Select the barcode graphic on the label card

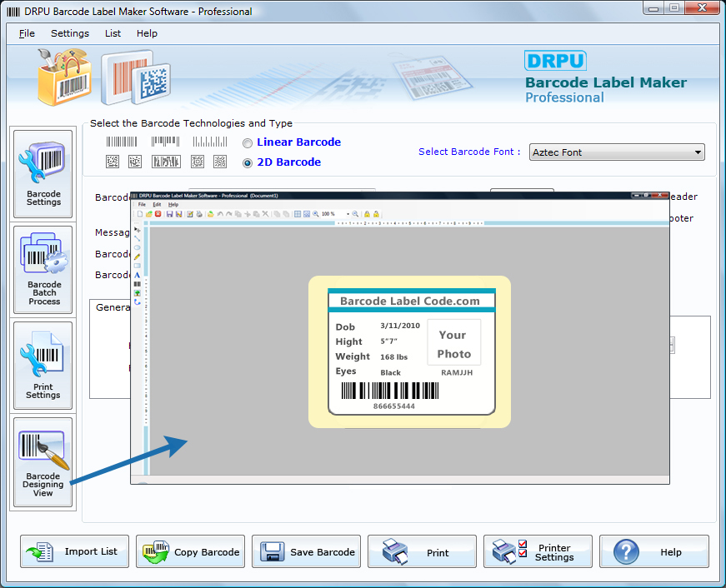click(390, 391)
